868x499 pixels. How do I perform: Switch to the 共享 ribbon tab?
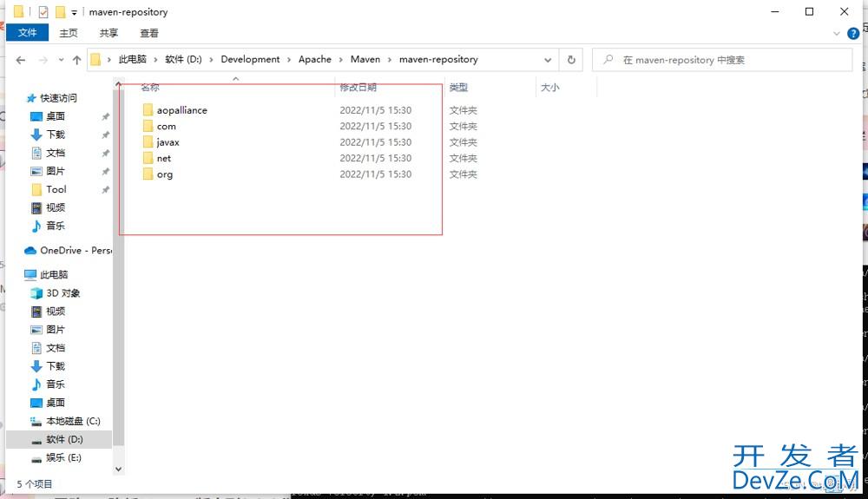pos(108,33)
